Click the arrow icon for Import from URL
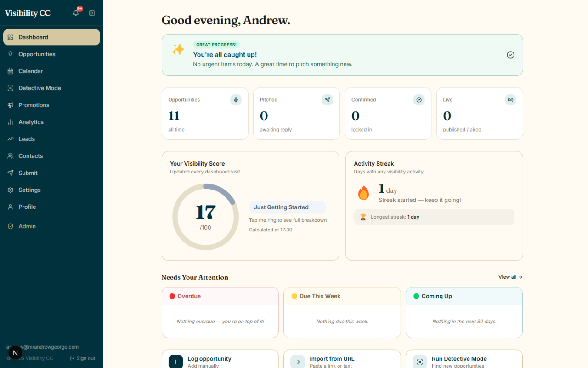The image size is (588, 368). pos(298,362)
